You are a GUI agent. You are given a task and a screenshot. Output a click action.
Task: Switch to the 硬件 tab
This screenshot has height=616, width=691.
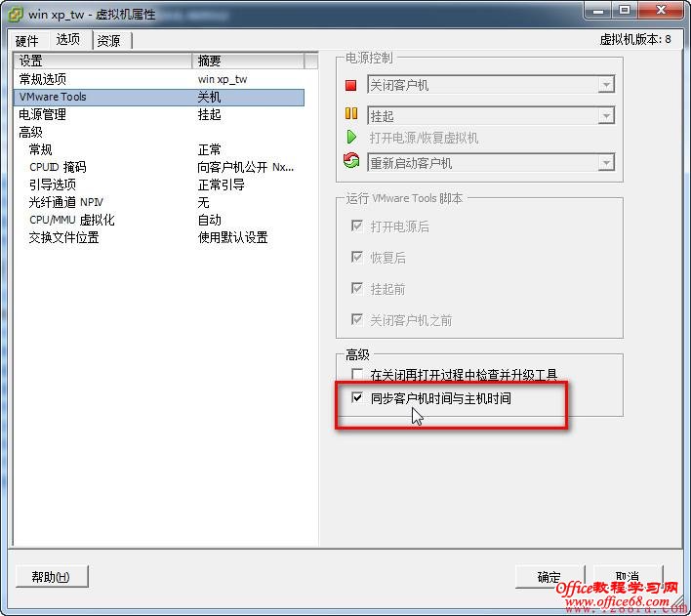pos(27,41)
